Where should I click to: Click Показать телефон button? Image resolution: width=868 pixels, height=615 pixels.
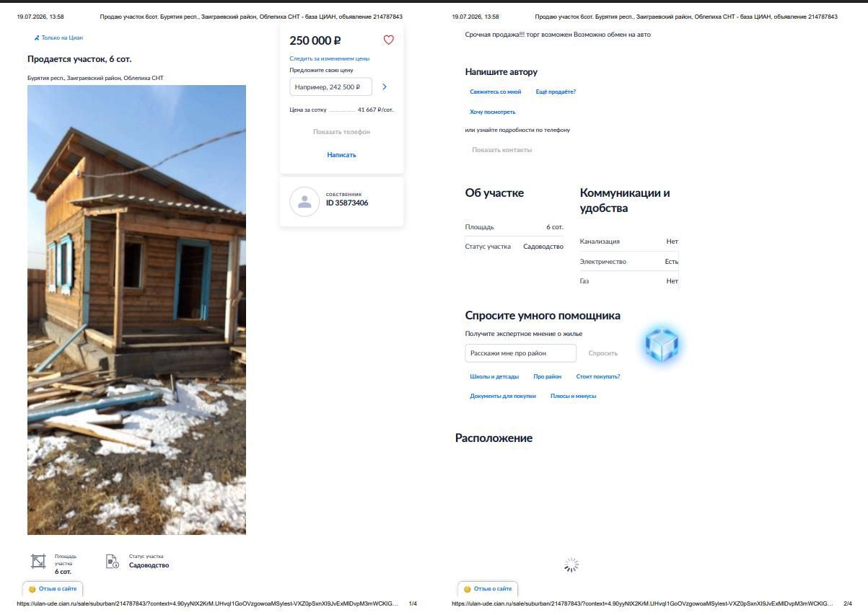[x=341, y=132]
